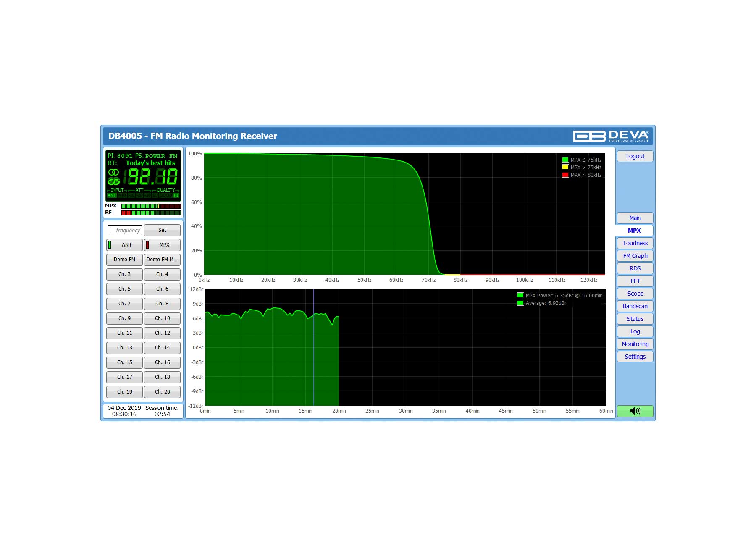Click the "MPX Power: 6.35dBr @ 16:00min" text
This screenshot has width=756, height=546.
point(564,295)
